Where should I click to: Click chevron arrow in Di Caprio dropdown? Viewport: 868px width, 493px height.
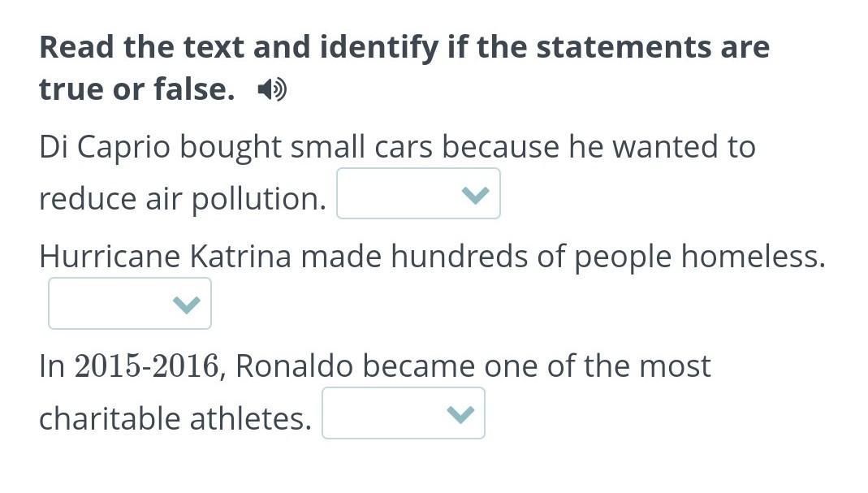[476, 195]
